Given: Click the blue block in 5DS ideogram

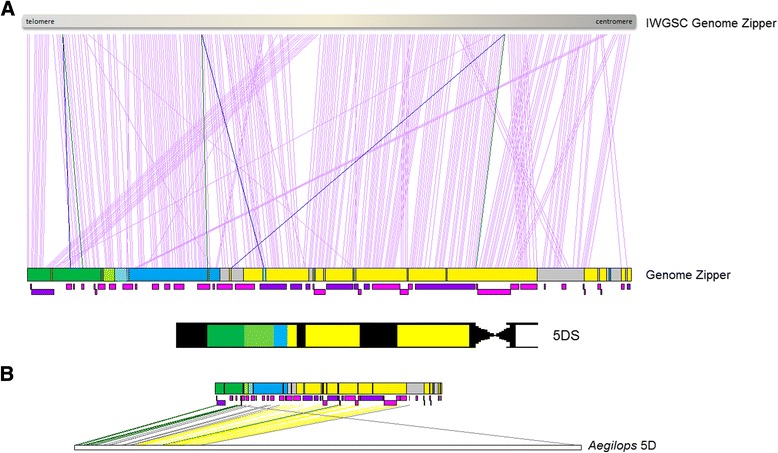Looking at the screenshot, I should click(280, 336).
